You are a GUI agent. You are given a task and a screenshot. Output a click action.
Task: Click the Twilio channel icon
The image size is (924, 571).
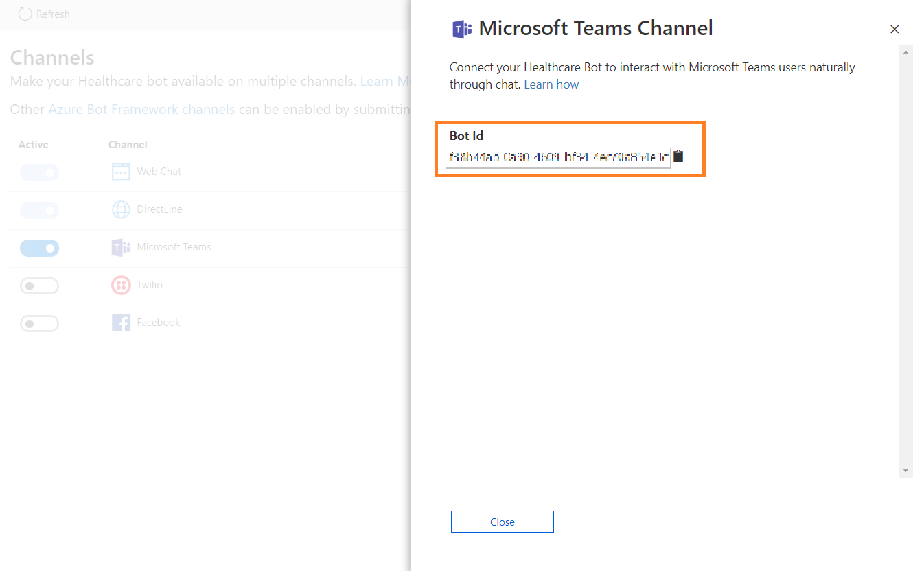(121, 285)
